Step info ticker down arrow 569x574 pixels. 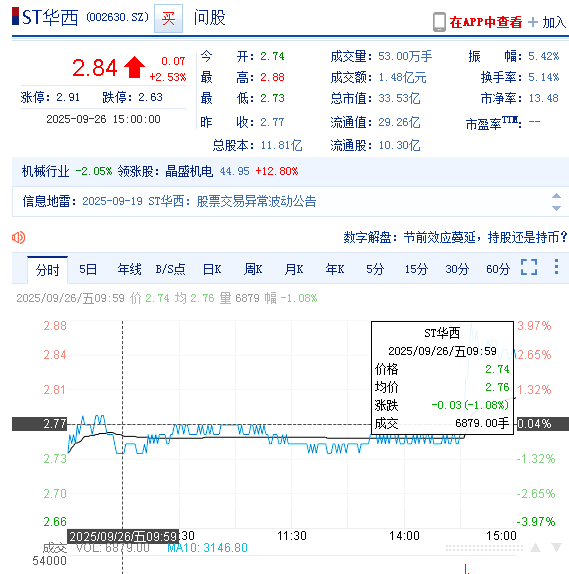click(x=556, y=208)
